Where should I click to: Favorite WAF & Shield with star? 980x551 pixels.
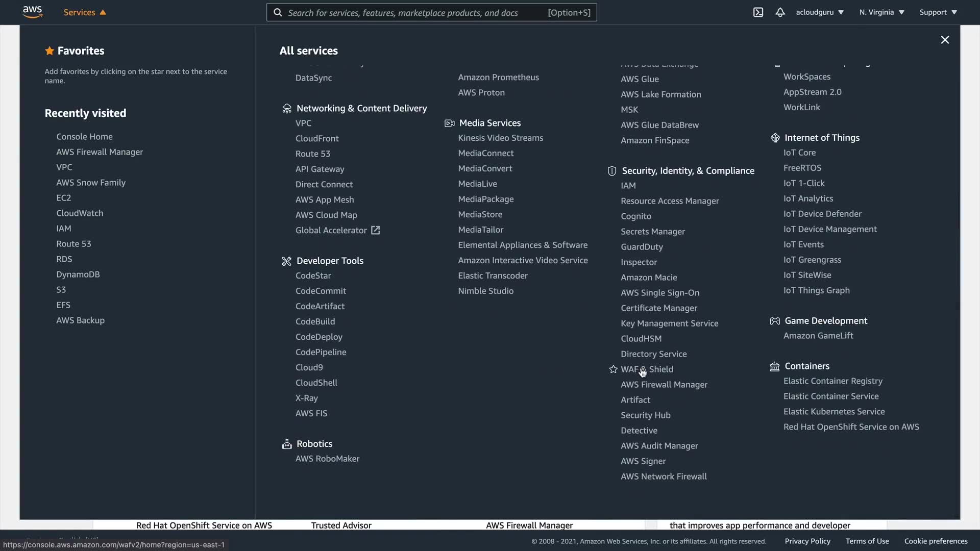[613, 369]
